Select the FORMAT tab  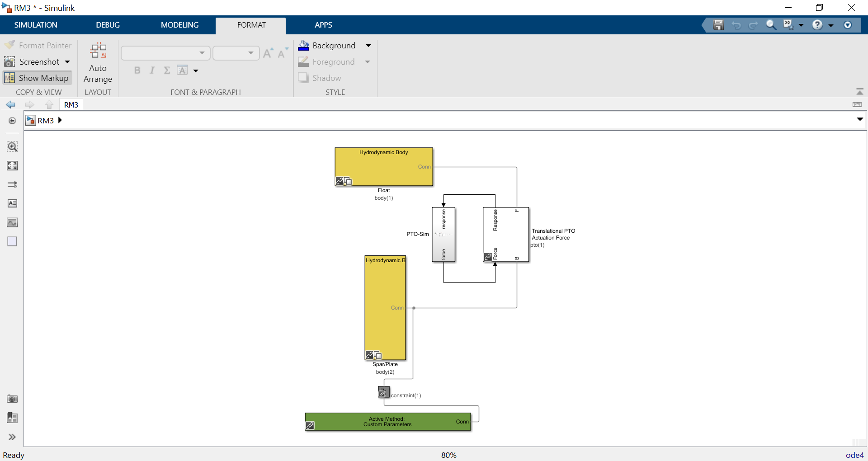coord(251,25)
